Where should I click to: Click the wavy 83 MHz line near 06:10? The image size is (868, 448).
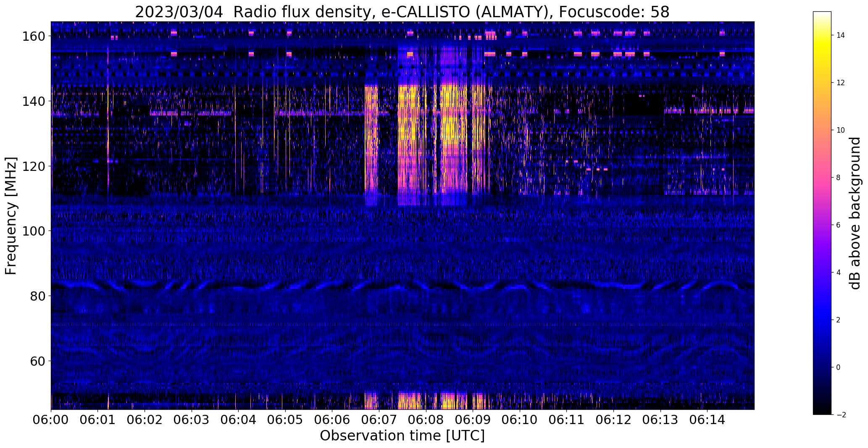520,287
